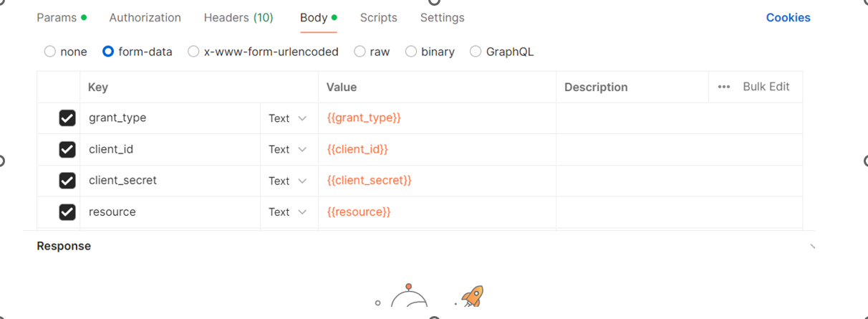Open the Headers (10) tab
Screen dimensions: 868x319
238,17
